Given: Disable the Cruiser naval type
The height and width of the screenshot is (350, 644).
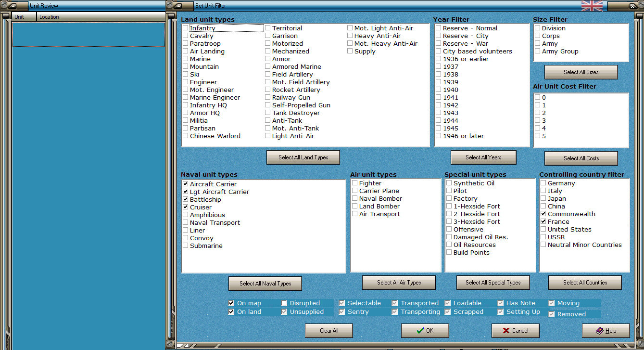Looking at the screenshot, I should (185, 207).
